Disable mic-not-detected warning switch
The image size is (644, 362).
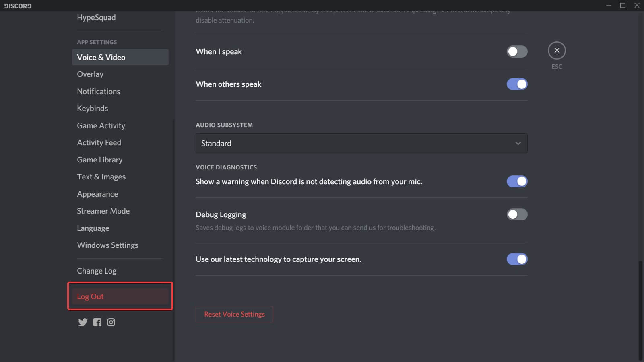tap(517, 181)
